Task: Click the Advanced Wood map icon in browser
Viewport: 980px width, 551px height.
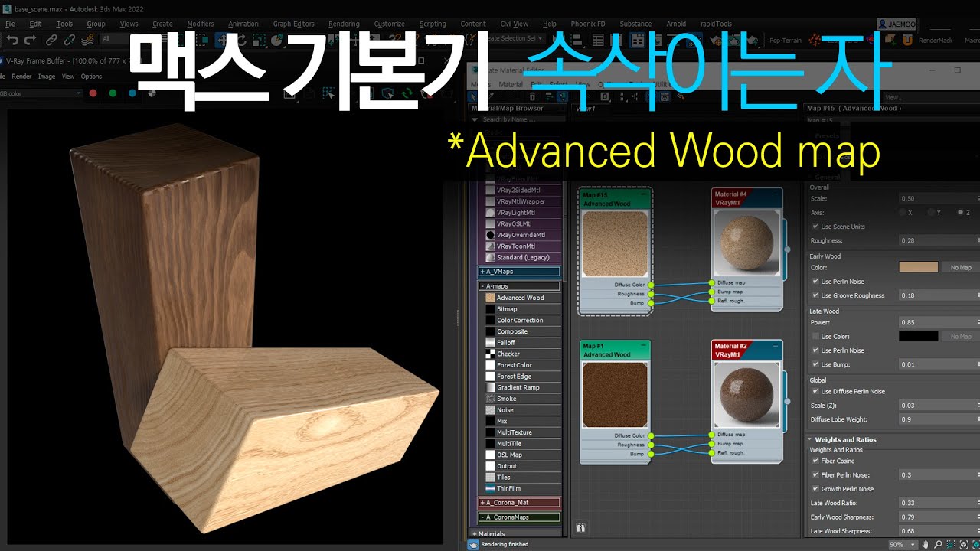Action: click(490, 298)
